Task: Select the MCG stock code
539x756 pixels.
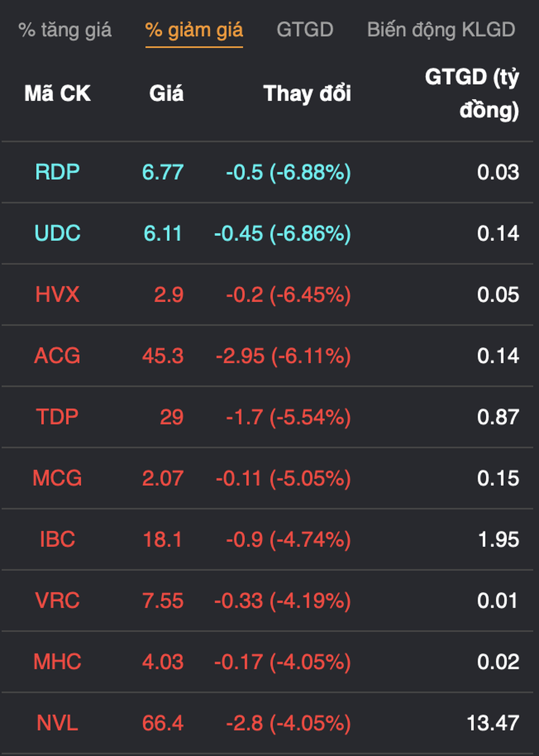Action: click(x=57, y=478)
